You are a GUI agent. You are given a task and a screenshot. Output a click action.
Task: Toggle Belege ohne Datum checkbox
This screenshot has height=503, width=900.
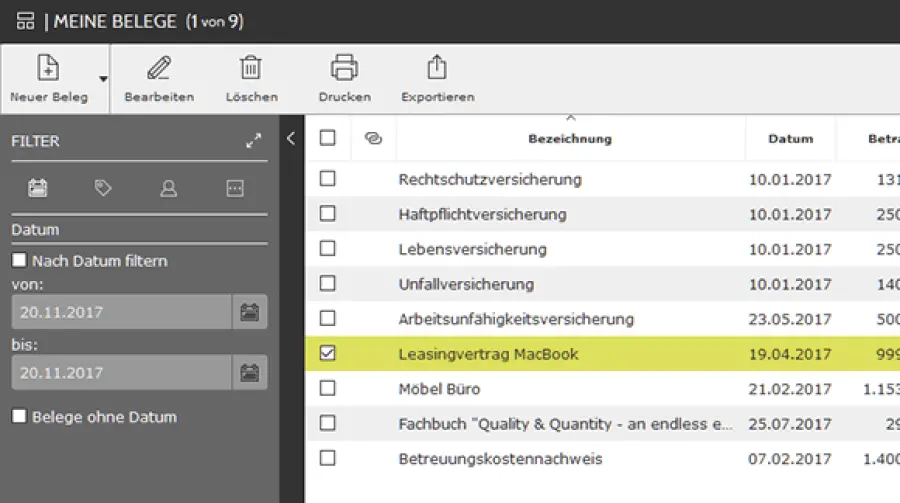(19, 417)
